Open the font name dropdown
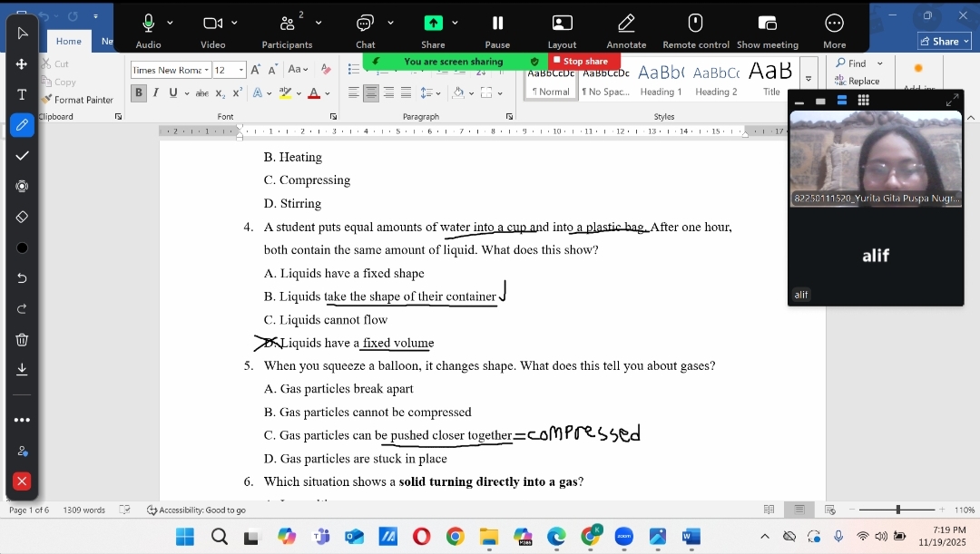 click(207, 70)
